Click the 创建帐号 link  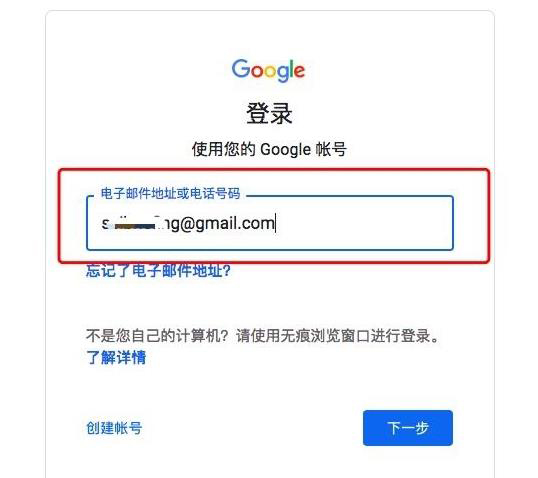[x=114, y=428]
